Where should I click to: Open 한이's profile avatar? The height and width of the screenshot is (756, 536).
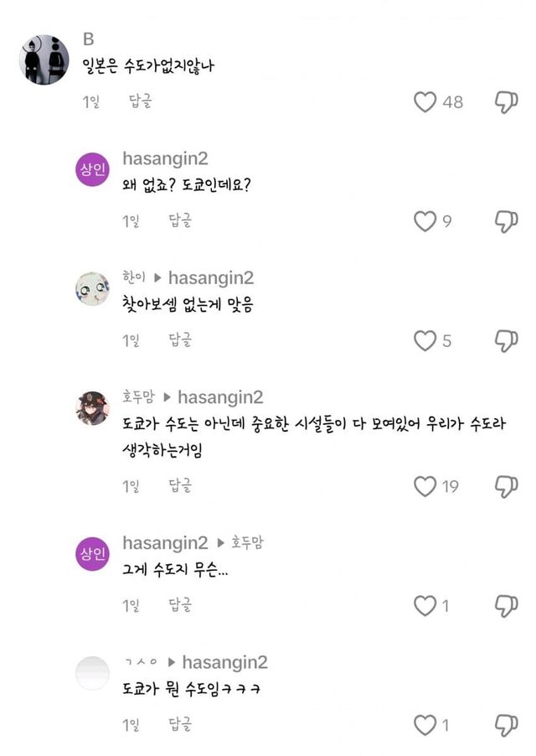coord(92,288)
